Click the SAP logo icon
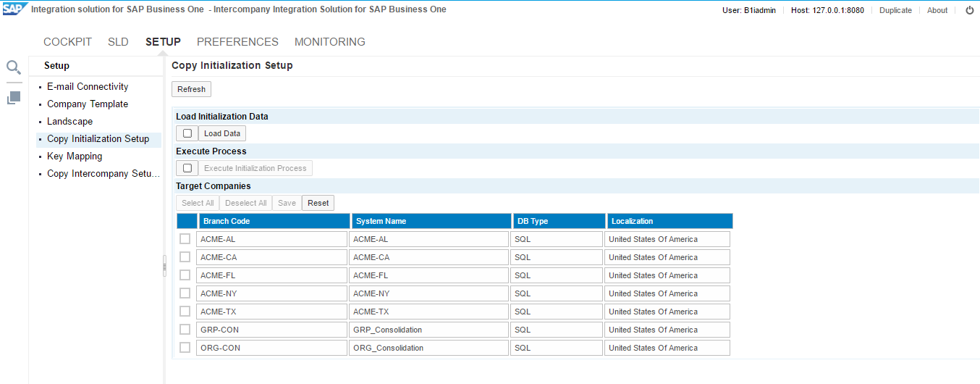 point(14,9)
